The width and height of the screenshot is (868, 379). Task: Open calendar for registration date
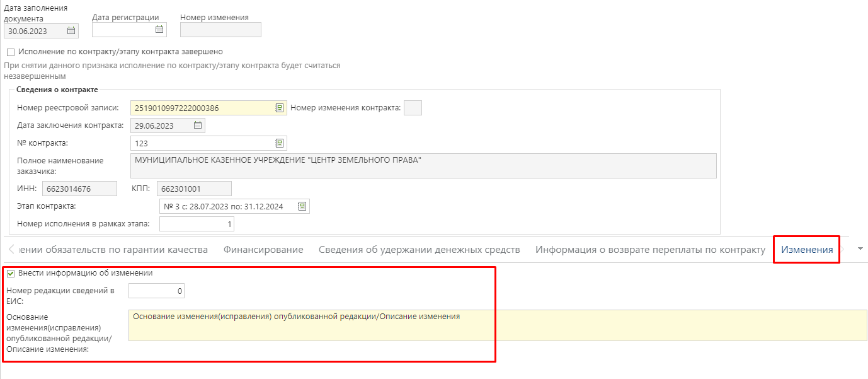(159, 29)
